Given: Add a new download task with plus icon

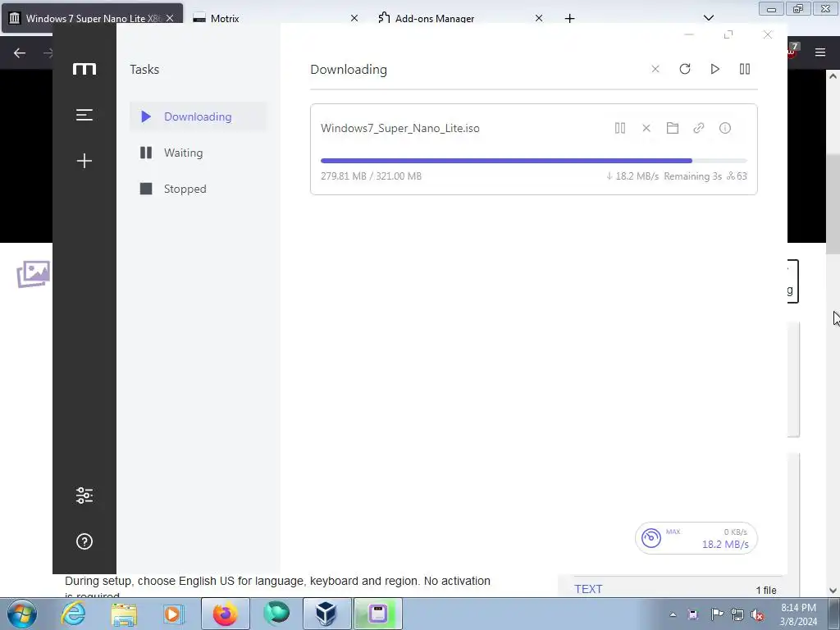Looking at the screenshot, I should [x=84, y=161].
